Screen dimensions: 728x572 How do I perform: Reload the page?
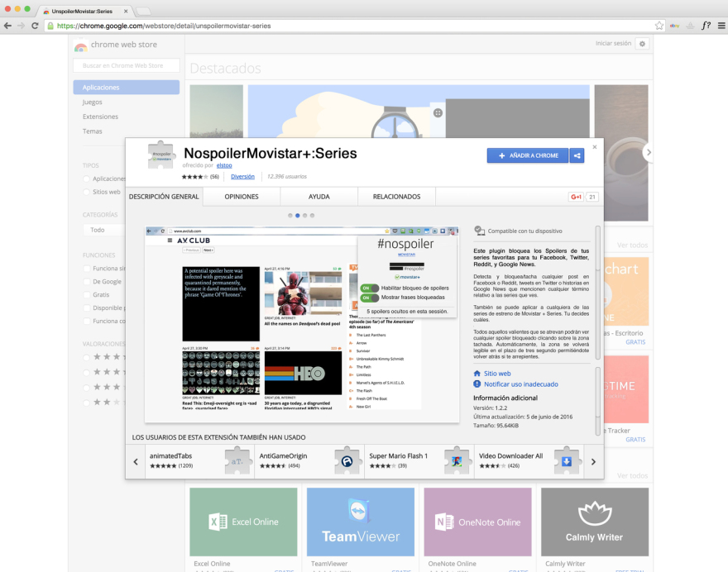[x=35, y=26]
